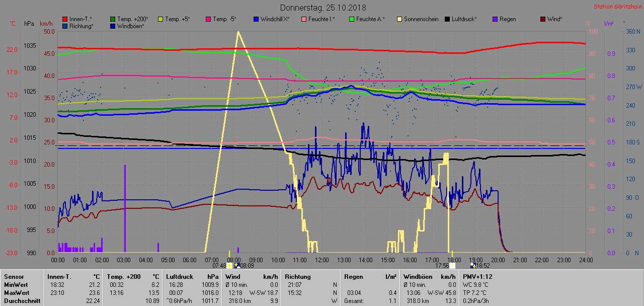Click the Windböen column header in the table
Screen dimensions: 644x306
(418, 276)
